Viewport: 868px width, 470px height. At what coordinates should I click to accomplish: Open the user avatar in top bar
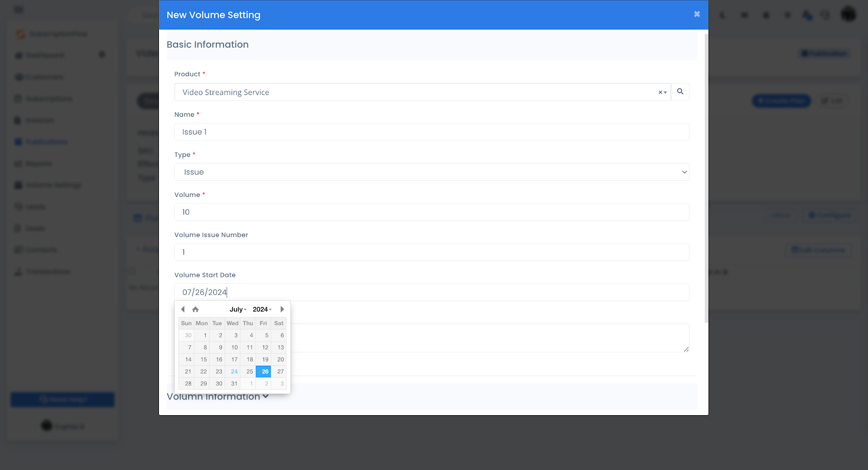(x=848, y=14)
